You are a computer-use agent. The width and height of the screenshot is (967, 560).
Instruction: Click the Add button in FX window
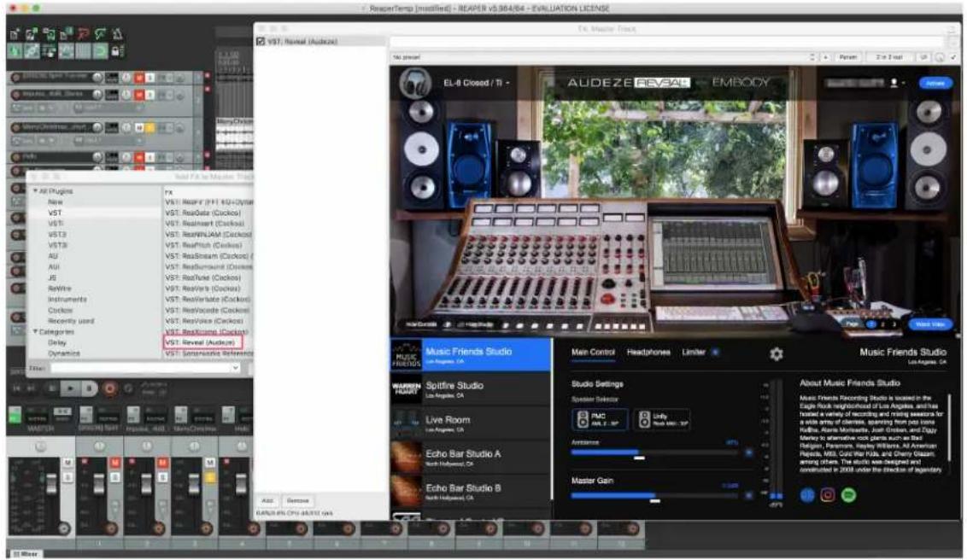pos(267,501)
